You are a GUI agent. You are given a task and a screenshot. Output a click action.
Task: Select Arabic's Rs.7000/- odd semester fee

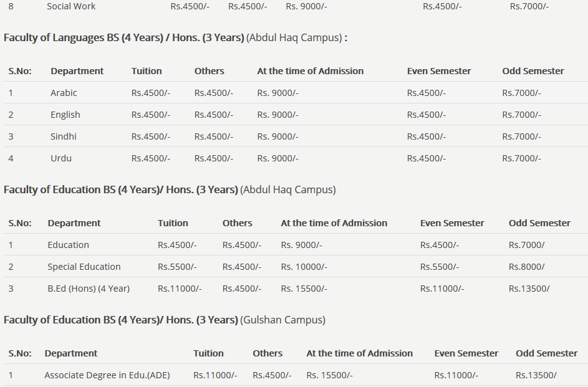click(x=521, y=93)
